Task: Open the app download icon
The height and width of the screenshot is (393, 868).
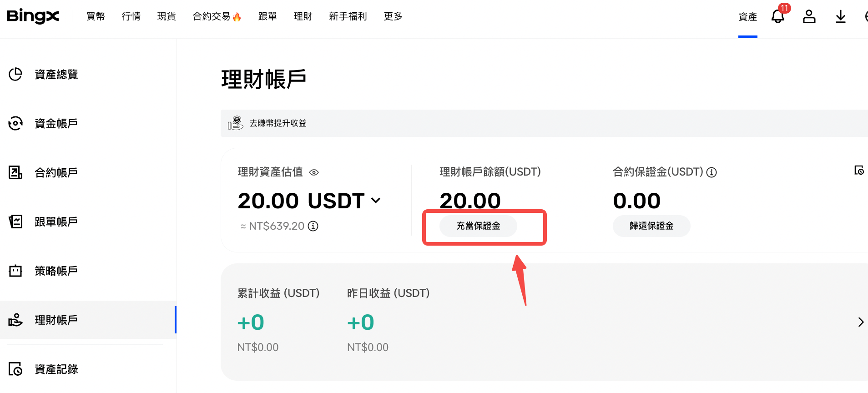Action: [x=840, y=16]
